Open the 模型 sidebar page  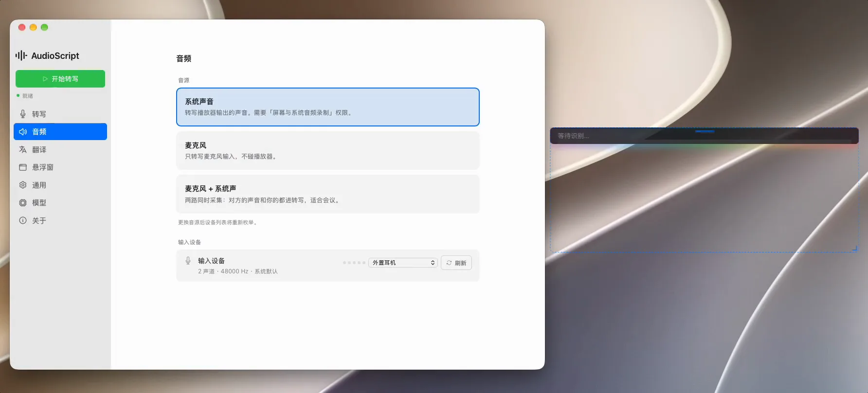[x=60, y=203]
